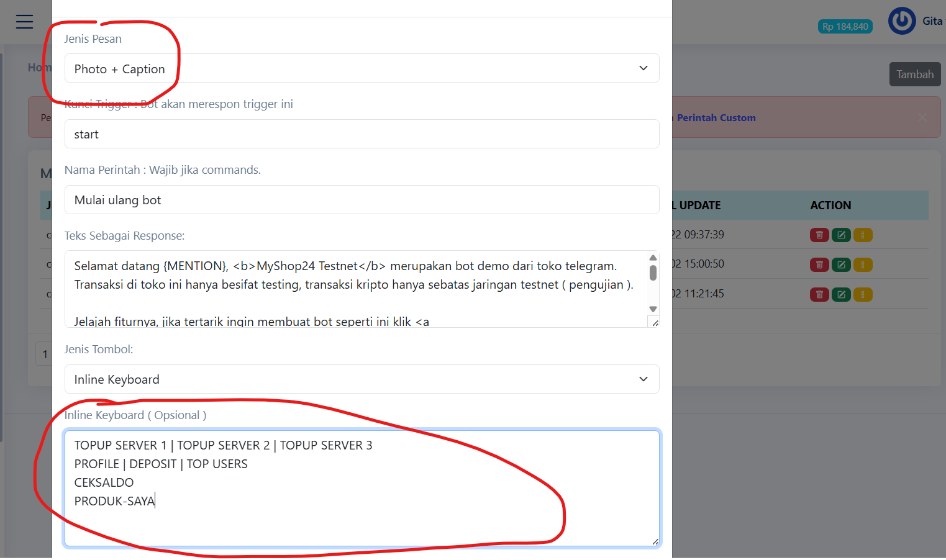Click yellow action icon in 11:21:45 row

click(x=863, y=295)
